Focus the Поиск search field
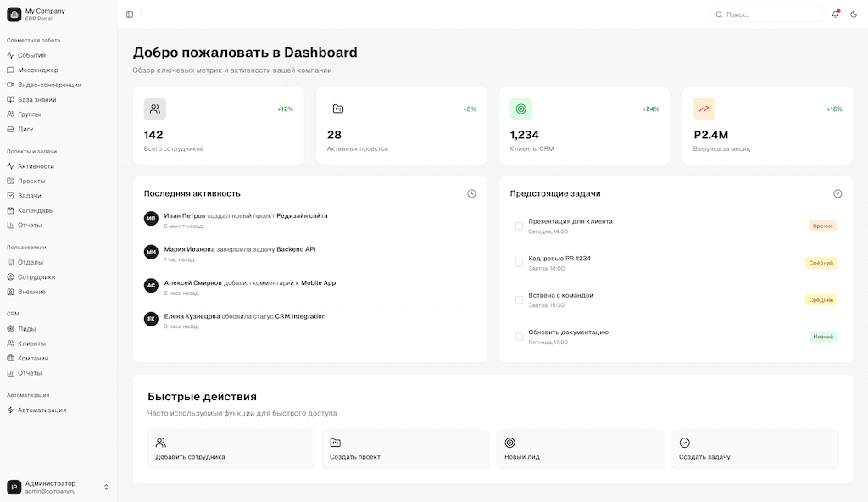Image resolution: width=868 pixels, height=502 pixels. [766, 14]
